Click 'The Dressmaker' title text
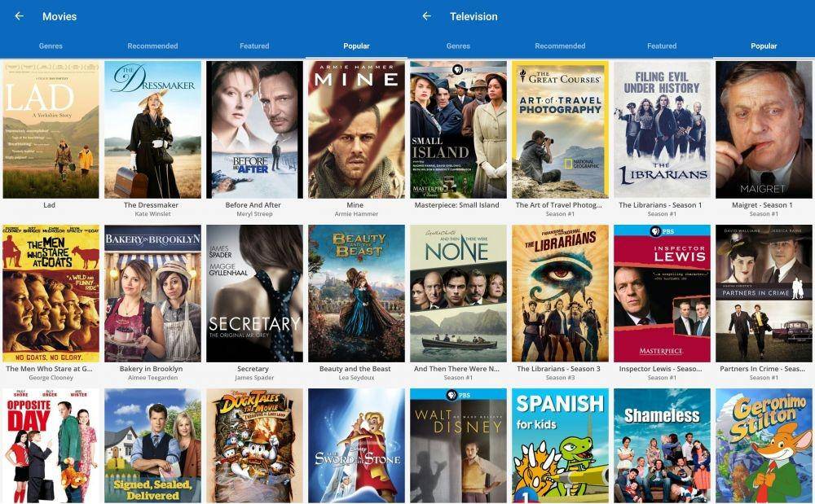The image size is (815, 504). click(x=152, y=205)
